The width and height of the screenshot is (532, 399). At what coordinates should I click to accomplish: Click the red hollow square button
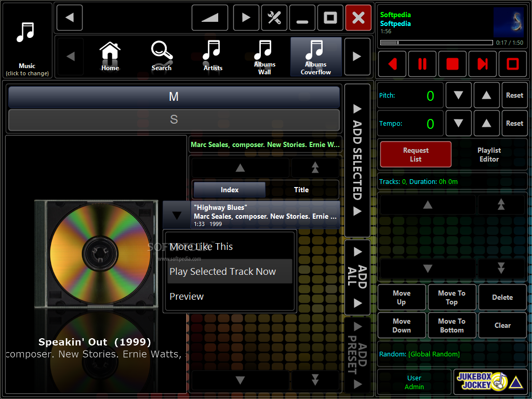point(513,64)
